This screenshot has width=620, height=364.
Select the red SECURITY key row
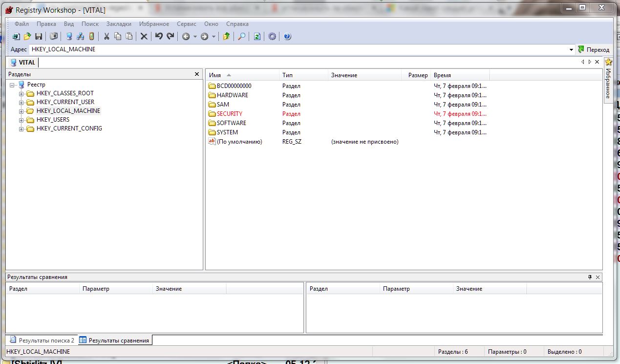(x=348, y=114)
